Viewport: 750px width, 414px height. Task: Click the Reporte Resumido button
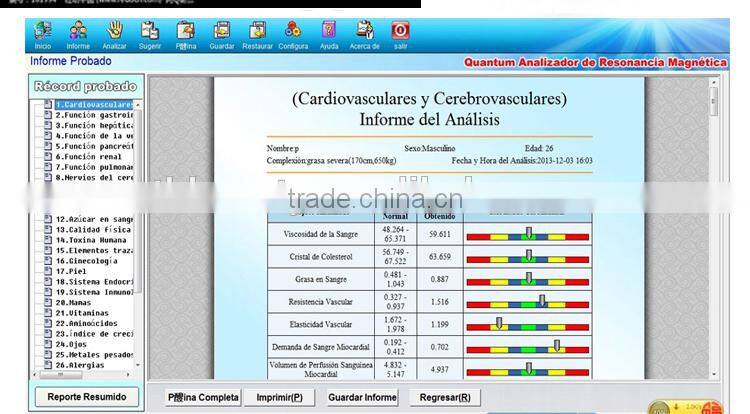86,397
